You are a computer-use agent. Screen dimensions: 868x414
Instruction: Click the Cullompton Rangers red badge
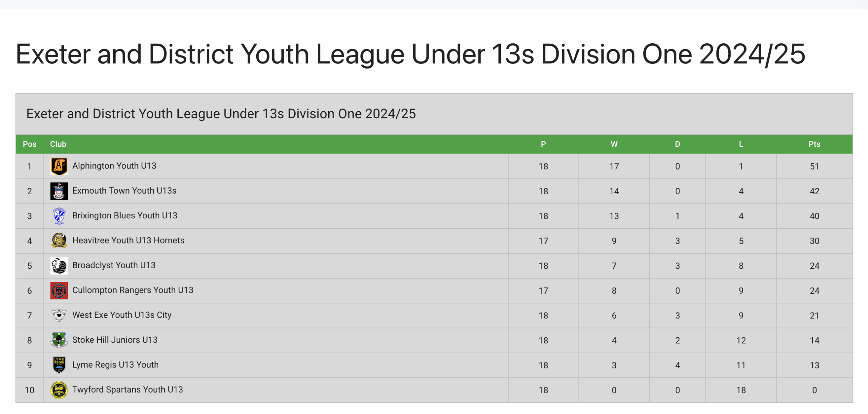coord(59,291)
